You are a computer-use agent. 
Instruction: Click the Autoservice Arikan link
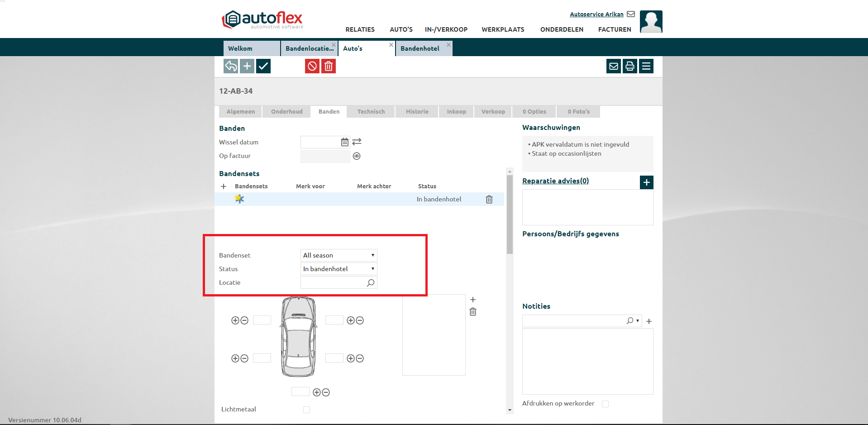point(596,14)
